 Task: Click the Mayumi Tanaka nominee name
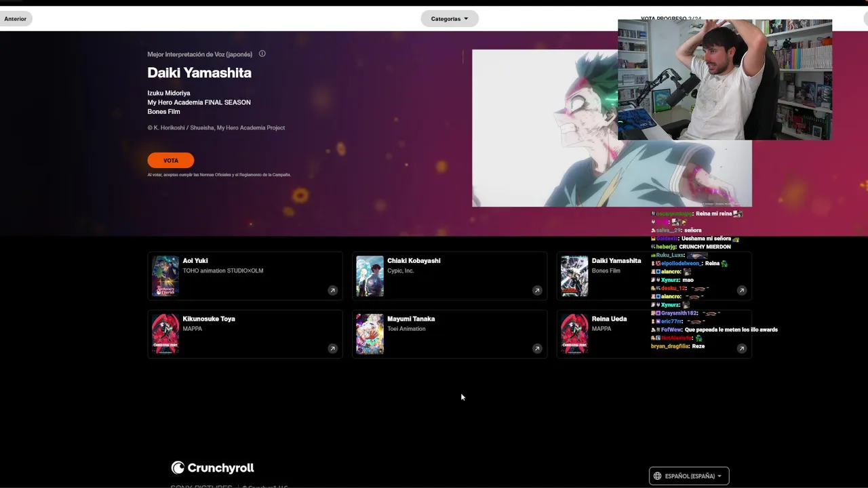411,319
